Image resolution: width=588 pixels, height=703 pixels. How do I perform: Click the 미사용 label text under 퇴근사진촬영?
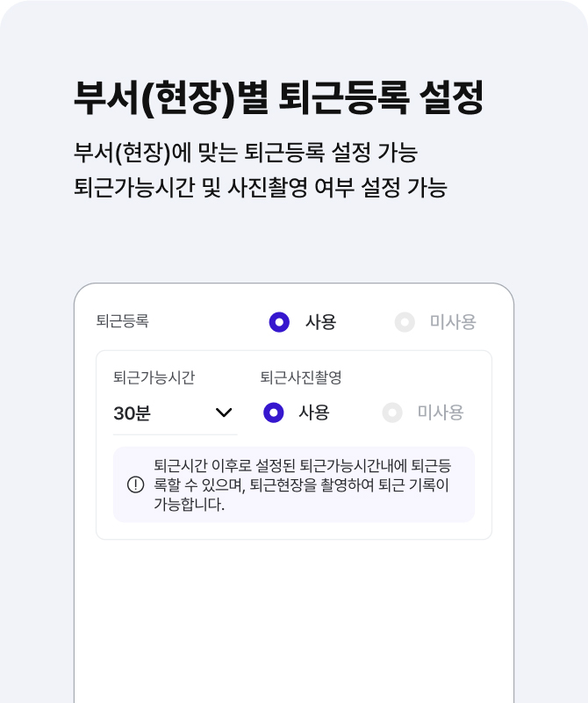[x=441, y=412]
